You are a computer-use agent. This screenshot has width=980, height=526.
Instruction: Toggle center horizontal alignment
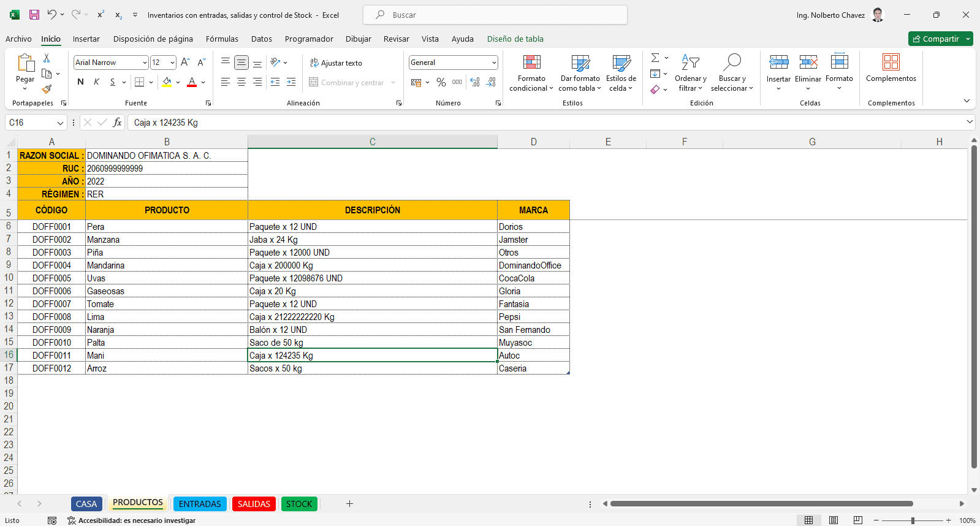(x=241, y=82)
